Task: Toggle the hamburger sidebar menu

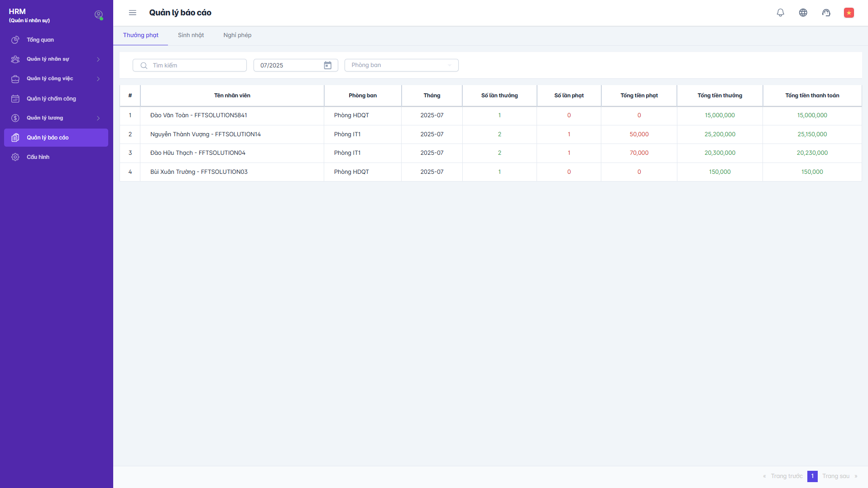Action: (x=132, y=13)
